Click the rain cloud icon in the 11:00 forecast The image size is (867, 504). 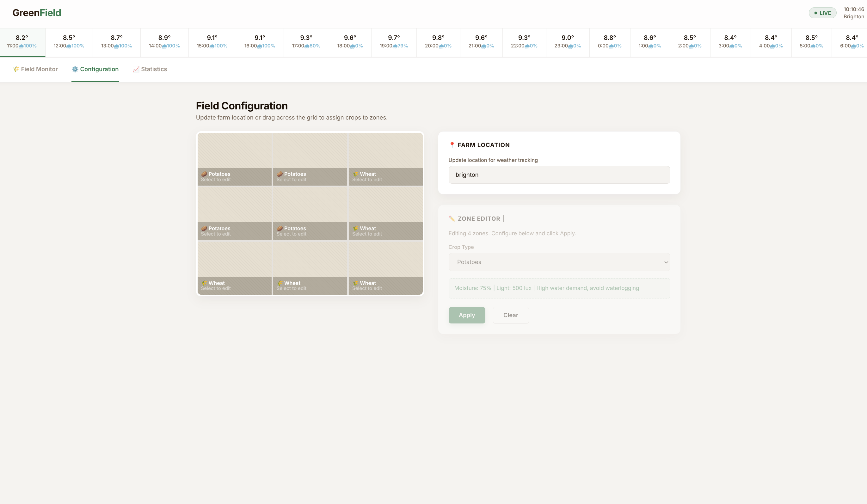(x=21, y=46)
